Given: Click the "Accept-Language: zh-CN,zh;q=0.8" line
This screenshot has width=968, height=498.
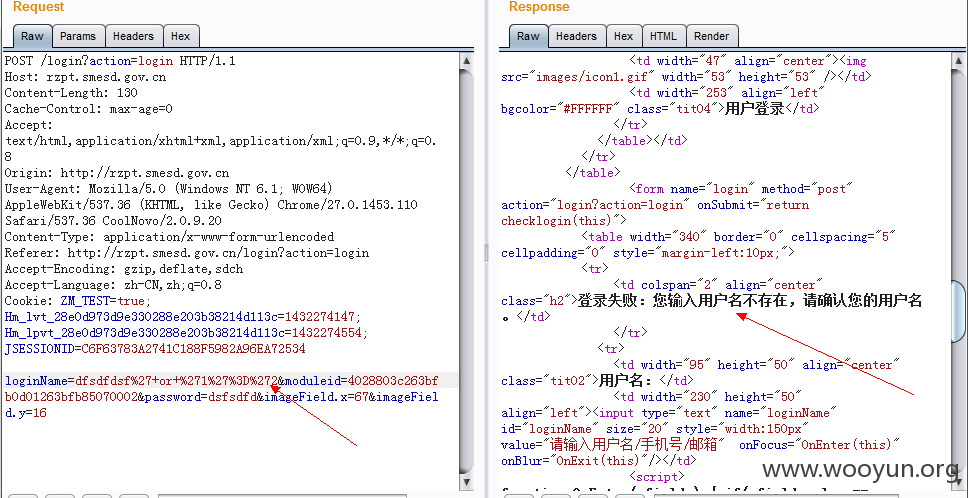Looking at the screenshot, I should tap(113, 285).
